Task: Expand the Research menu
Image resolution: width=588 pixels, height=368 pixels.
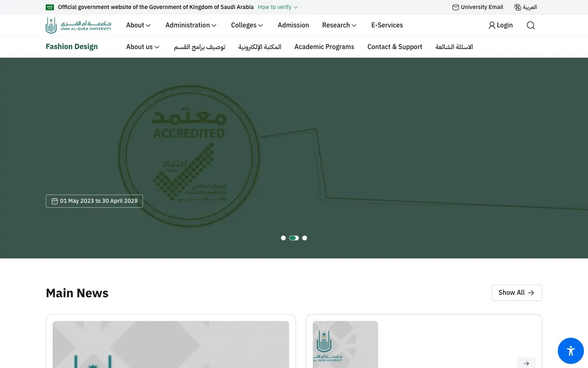Action: point(339,25)
